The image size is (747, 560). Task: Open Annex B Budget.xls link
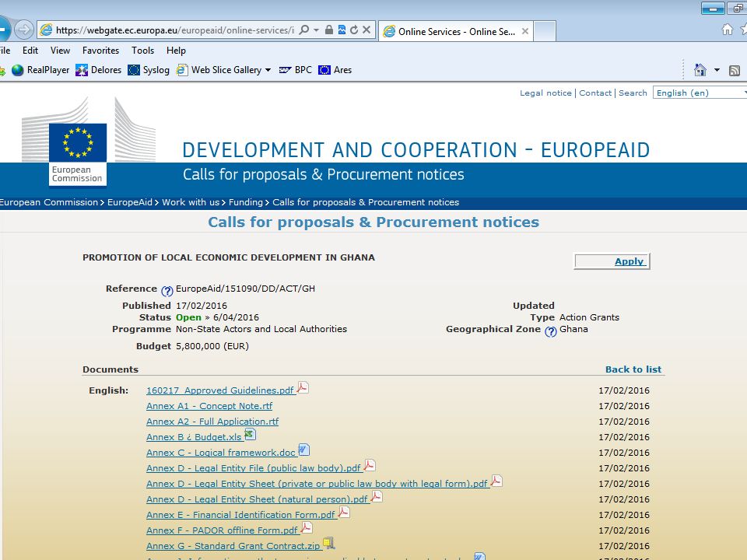pyautogui.click(x=194, y=437)
